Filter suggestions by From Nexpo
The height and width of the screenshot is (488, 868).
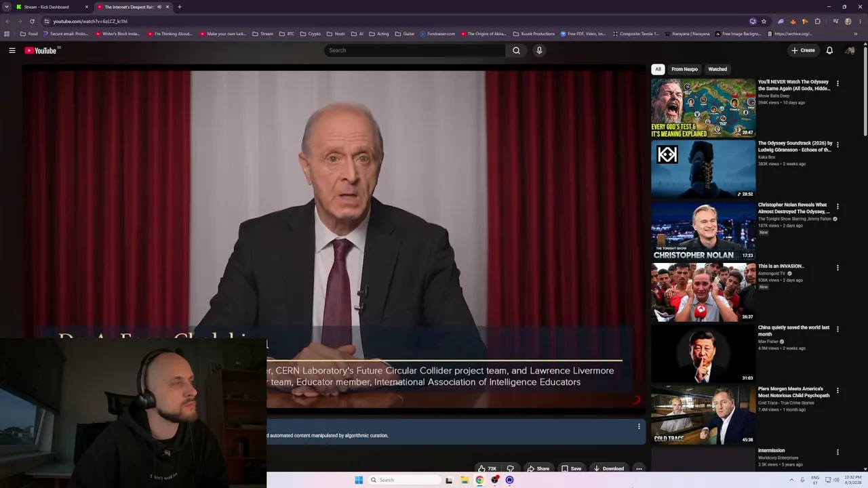click(684, 69)
